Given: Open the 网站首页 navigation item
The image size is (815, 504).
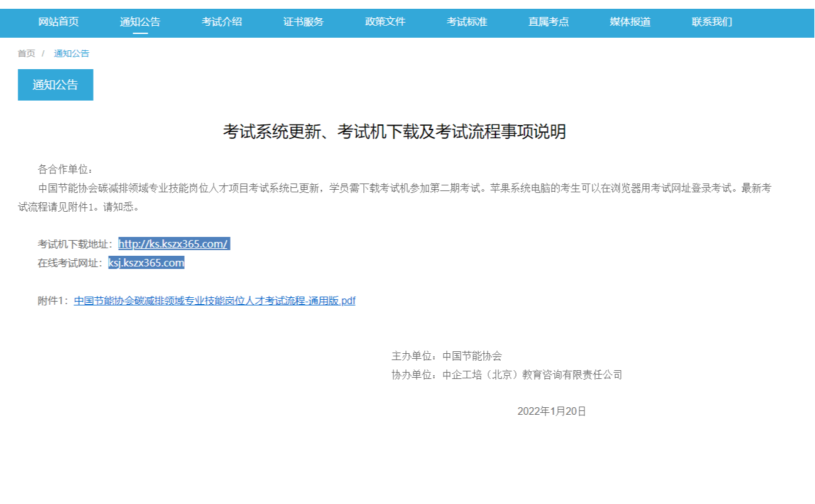Looking at the screenshot, I should point(58,22).
